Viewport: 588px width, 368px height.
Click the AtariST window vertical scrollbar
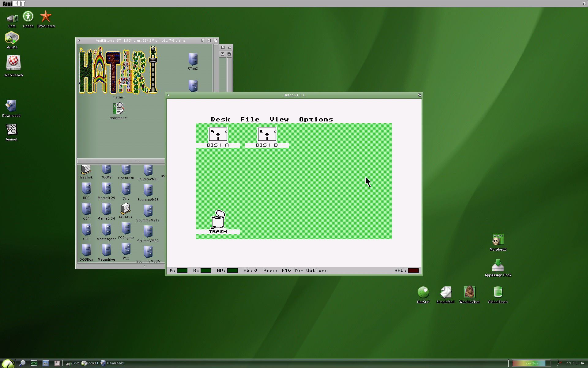tap(216, 68)
